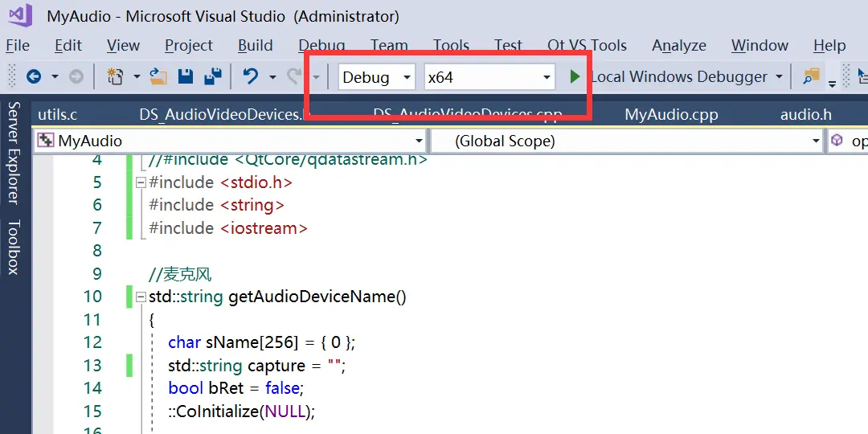
Task: Click the capture variable on line 13
Action: pos(276,366)
